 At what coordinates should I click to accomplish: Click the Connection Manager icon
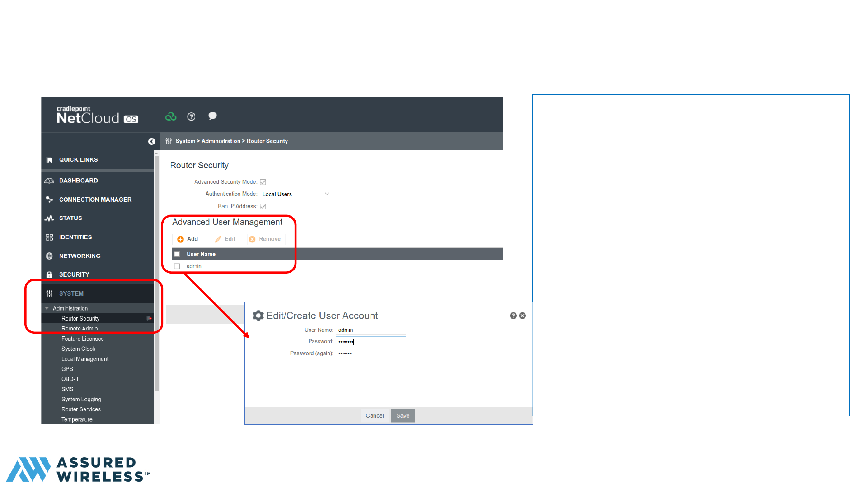[49, 200]
